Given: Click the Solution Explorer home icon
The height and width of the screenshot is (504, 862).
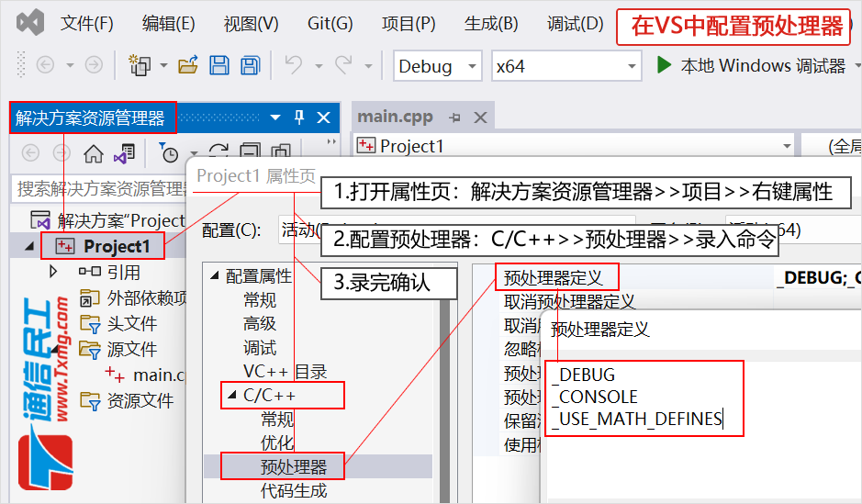Looking at the screenshot, I should click(x=94, y=153).
